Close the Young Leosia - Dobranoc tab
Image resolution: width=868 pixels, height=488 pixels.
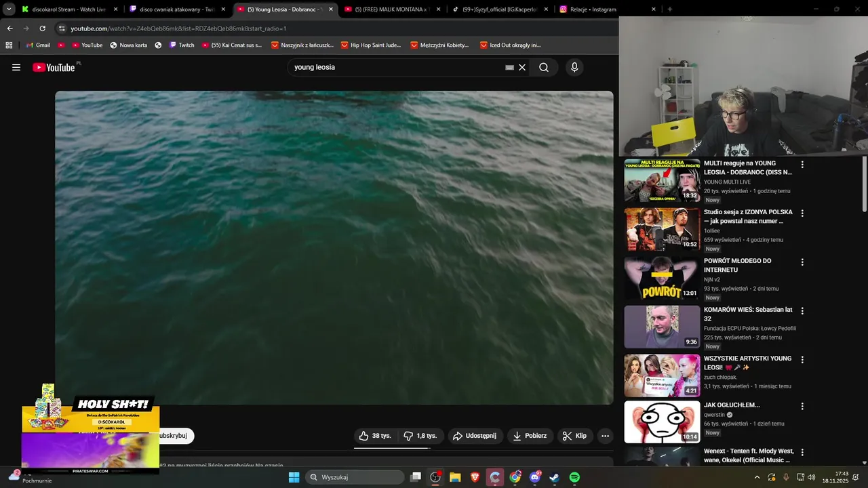331,9
